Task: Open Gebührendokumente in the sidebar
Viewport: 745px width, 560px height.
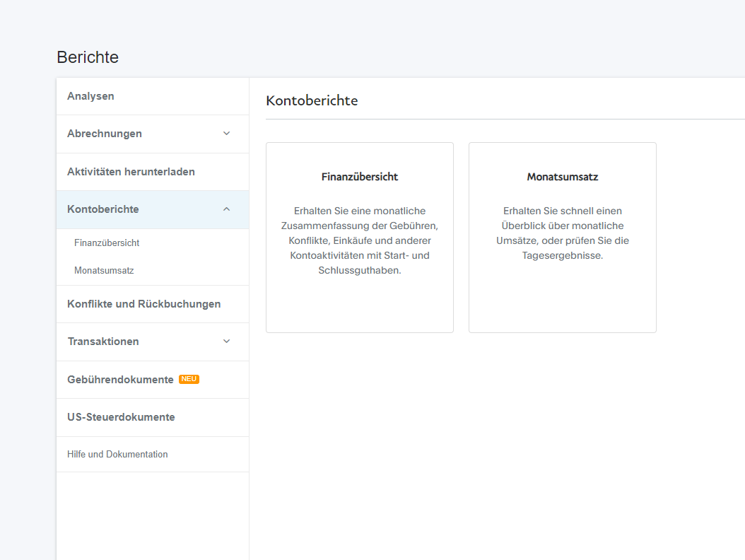Action: point(120,380)
